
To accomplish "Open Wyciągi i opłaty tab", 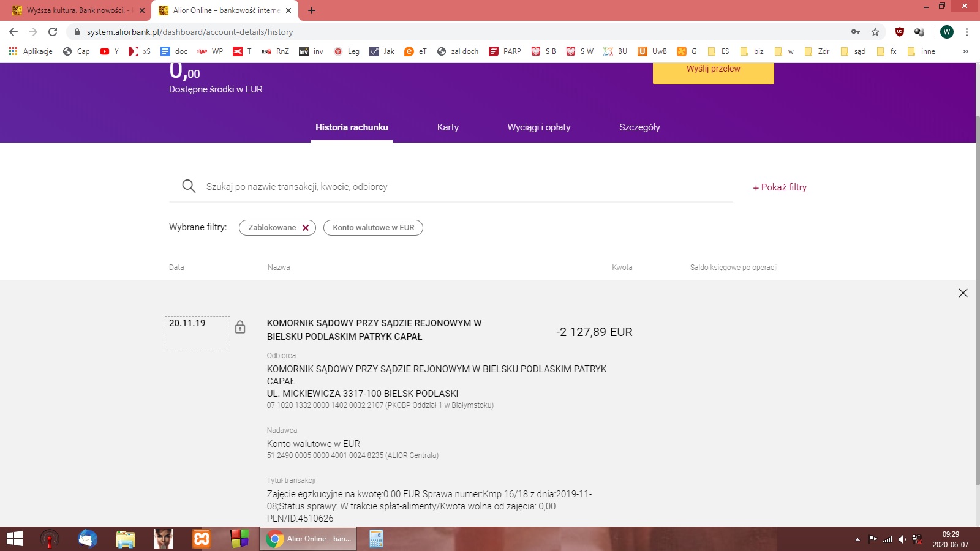I will [x=539, y=127].
